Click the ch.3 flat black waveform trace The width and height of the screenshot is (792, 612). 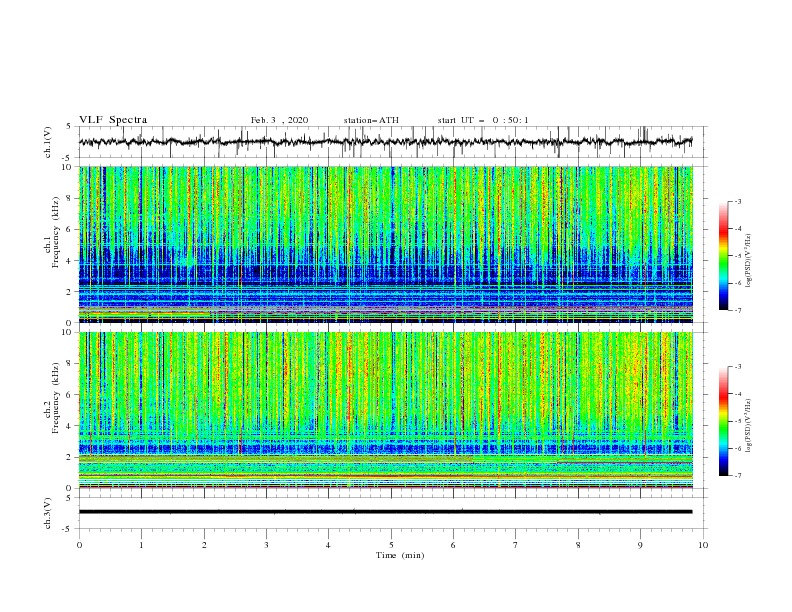coord(385,512)
